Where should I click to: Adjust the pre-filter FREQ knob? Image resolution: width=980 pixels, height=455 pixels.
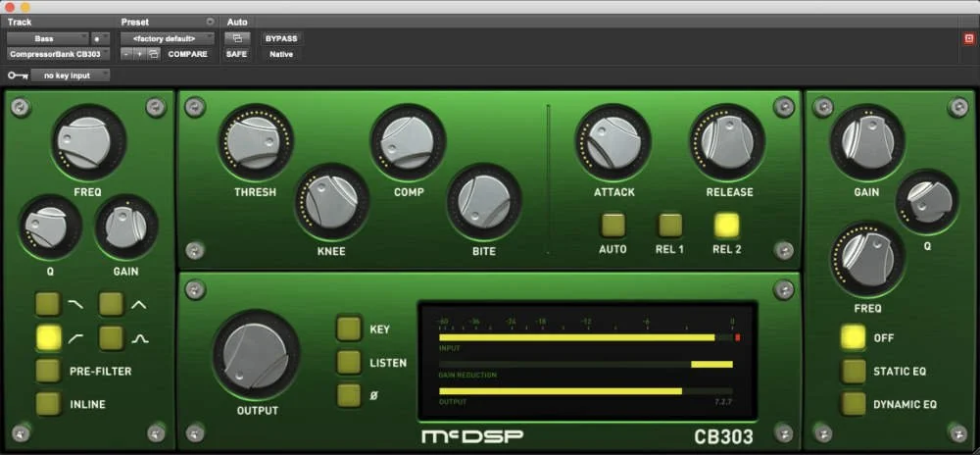(88, 144)
